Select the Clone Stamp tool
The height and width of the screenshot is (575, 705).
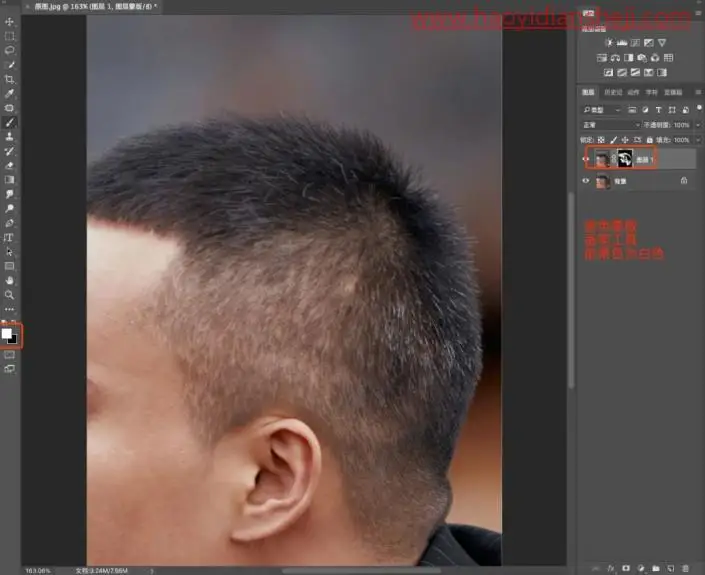pyautogui.click(x=9, y=137)
